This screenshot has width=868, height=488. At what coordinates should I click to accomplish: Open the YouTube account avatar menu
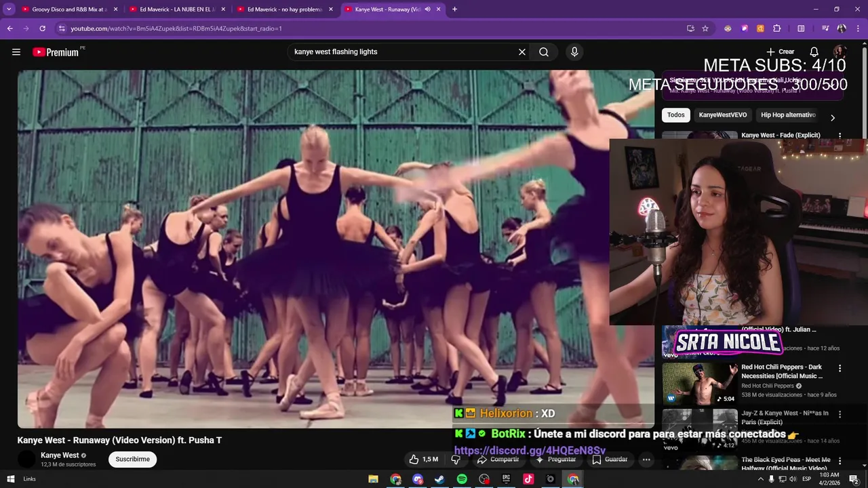coord(840,52)
